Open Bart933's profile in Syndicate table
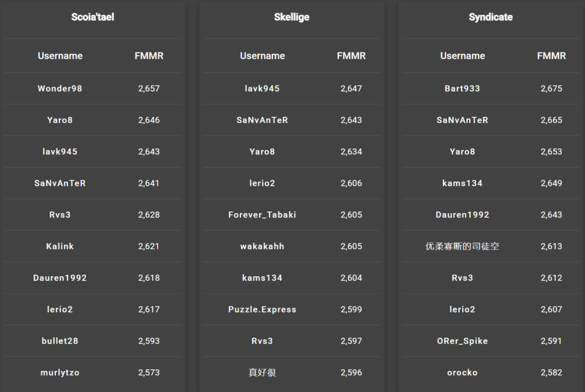 coord(462,88)
